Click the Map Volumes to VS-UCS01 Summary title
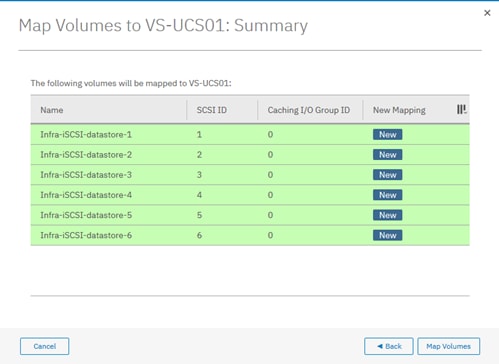The height and width of the screenshot is (364, 499). [163, 26]
